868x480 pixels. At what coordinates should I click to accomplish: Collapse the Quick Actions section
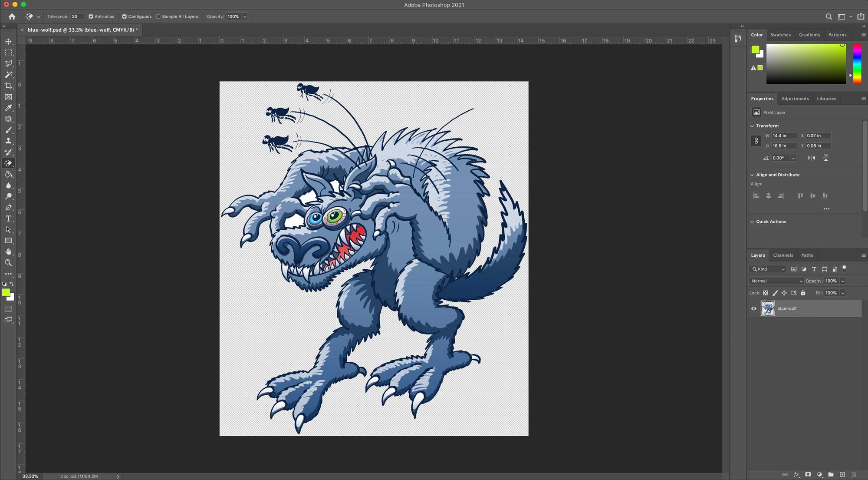point(752,222)
